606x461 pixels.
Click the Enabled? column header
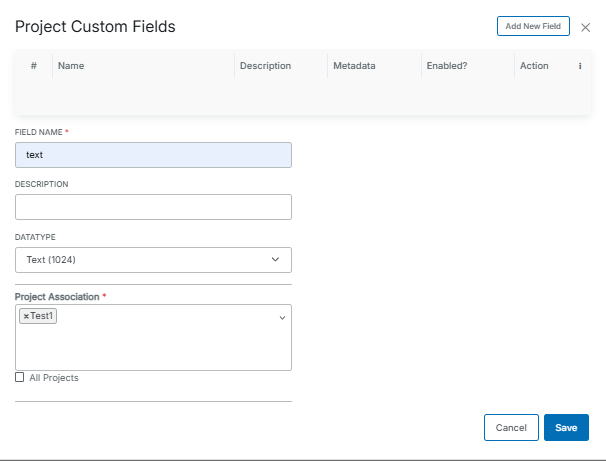(447, 66)
